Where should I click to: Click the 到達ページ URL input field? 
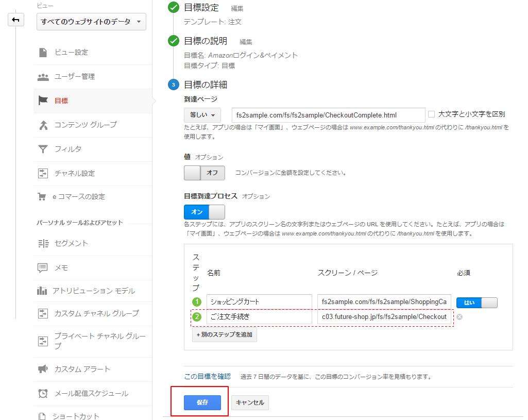click(x=328, y=115)
